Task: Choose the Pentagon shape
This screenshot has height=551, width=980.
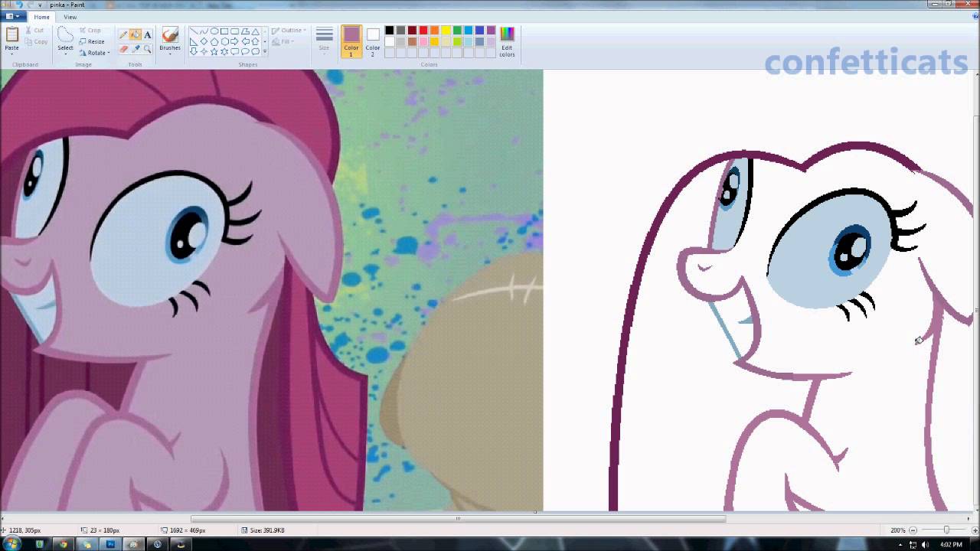Action: pos(214,41)
